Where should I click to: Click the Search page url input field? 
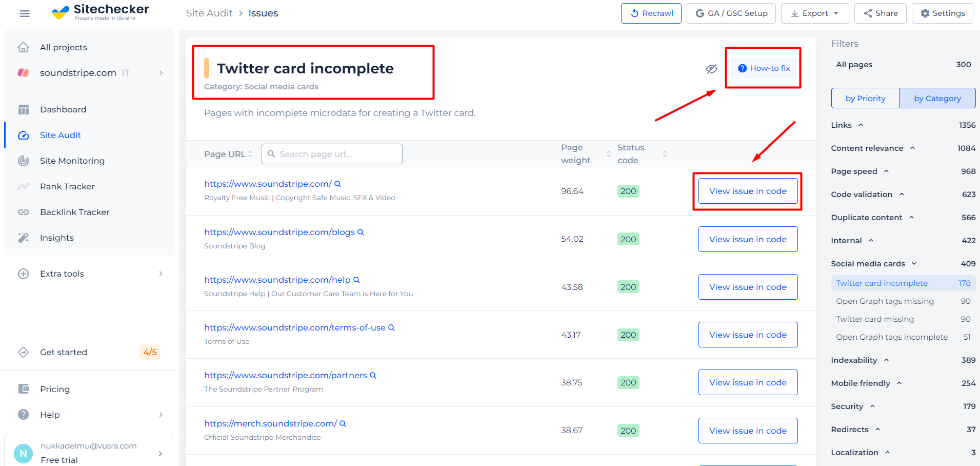click(x=332, y=154)
